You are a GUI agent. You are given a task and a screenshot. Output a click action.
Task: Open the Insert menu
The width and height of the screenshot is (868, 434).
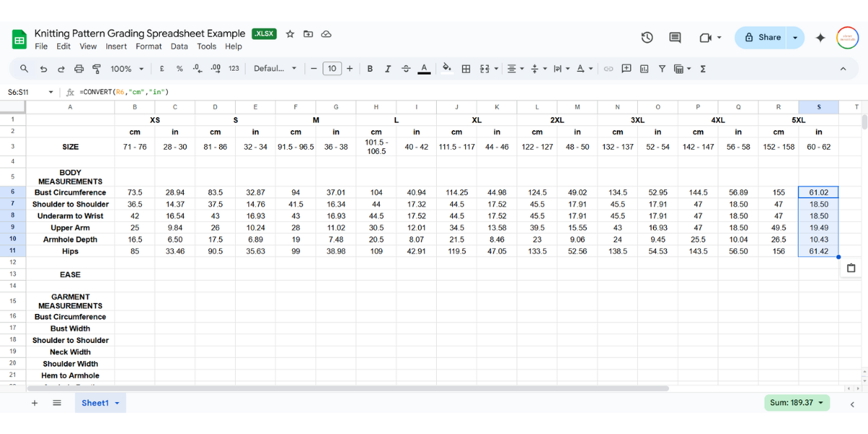(x=116, y=46)
